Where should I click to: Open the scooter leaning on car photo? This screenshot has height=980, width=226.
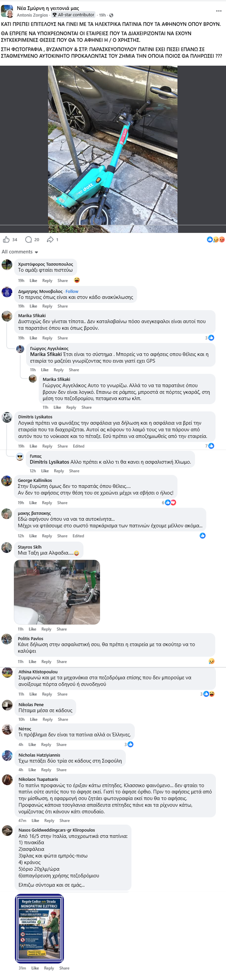pyautogui.click(x=113, y=149)
